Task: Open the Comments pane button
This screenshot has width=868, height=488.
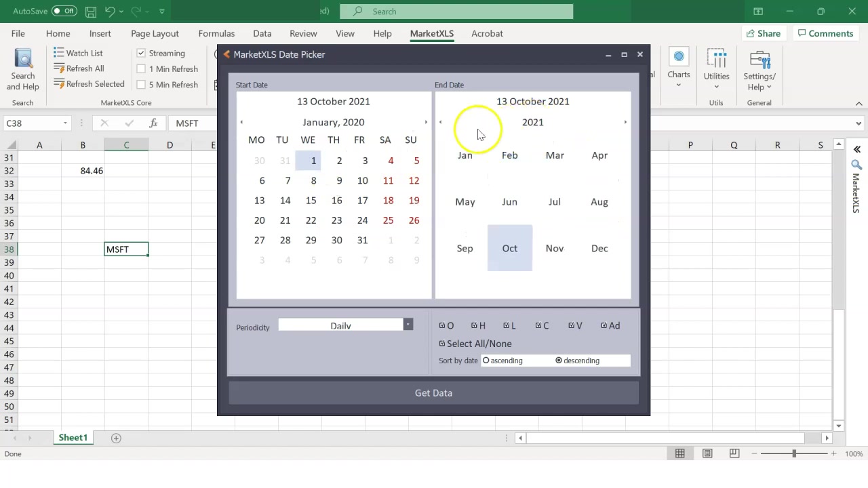Action: (x=825, y=33)
